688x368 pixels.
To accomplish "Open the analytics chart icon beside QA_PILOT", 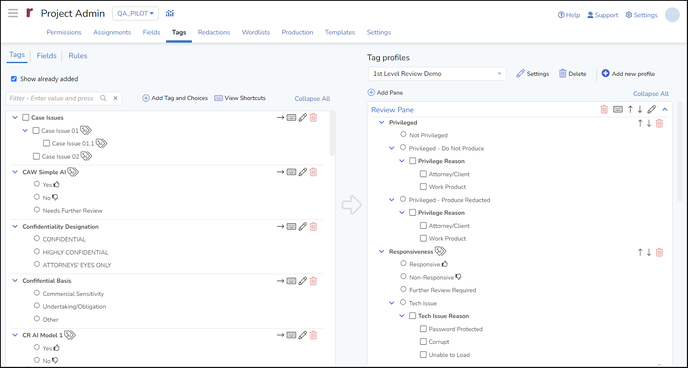I will [169, 14].
